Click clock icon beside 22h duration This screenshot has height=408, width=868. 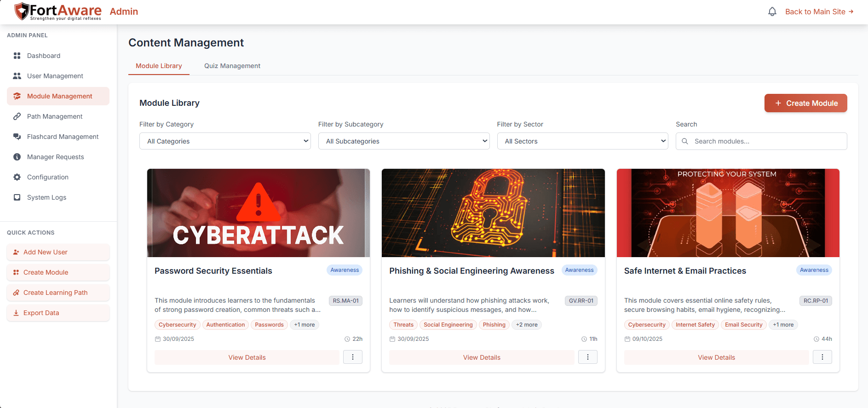click(347, 339)
